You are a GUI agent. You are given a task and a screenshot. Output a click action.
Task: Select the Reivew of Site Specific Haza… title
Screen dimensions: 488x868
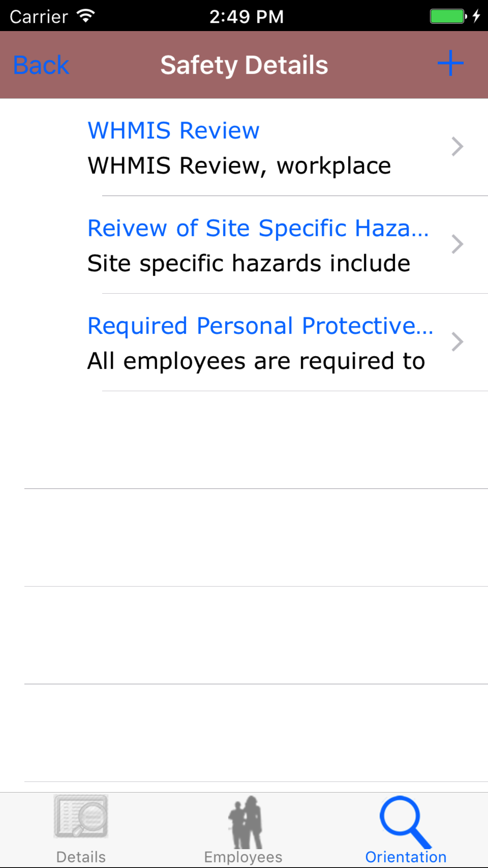tap(258, 228)
